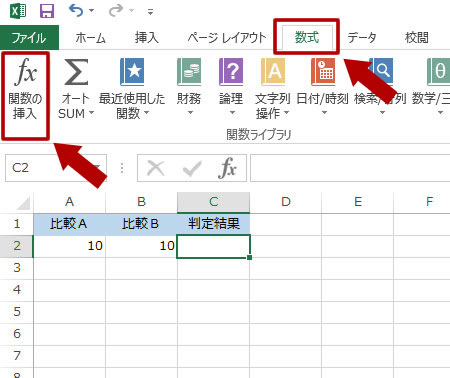Open the 財務 functions book icon
This screenshot has height=378, width=450.
(x=189, y=71)
